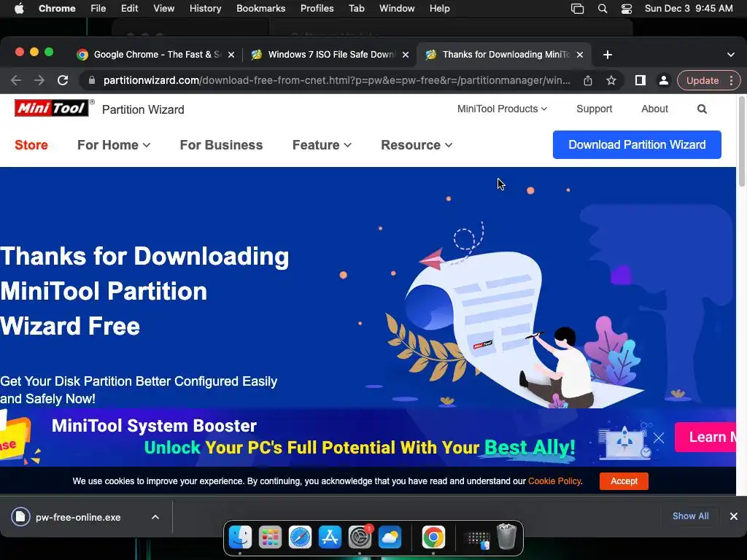Open macOS Spotlight search icon
The image size is (747, 560).
pyautogui.click(x=603, y=9)
